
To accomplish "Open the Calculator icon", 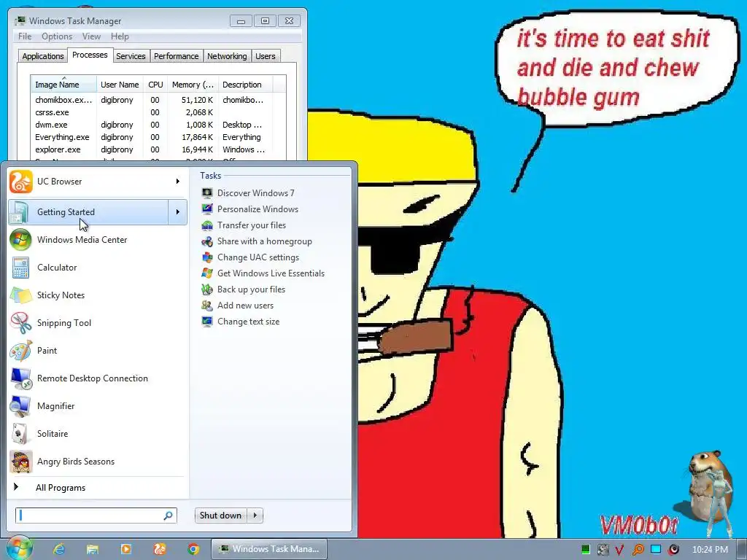I will click(x=20, y=267).
